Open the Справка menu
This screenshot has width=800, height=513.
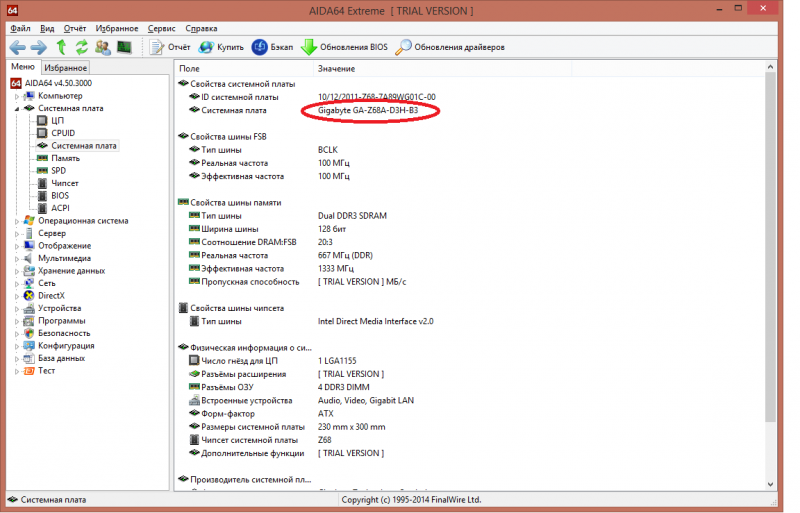point(201,29)
